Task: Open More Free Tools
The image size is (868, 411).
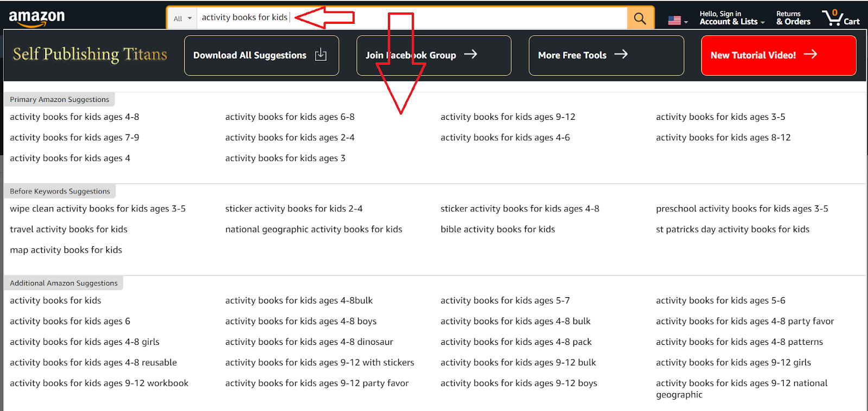Action: pyautogui.click(x=606, y=55)
